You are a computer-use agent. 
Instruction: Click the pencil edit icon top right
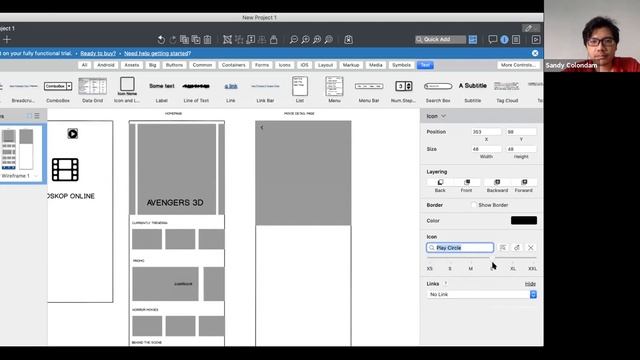[529, 28]
